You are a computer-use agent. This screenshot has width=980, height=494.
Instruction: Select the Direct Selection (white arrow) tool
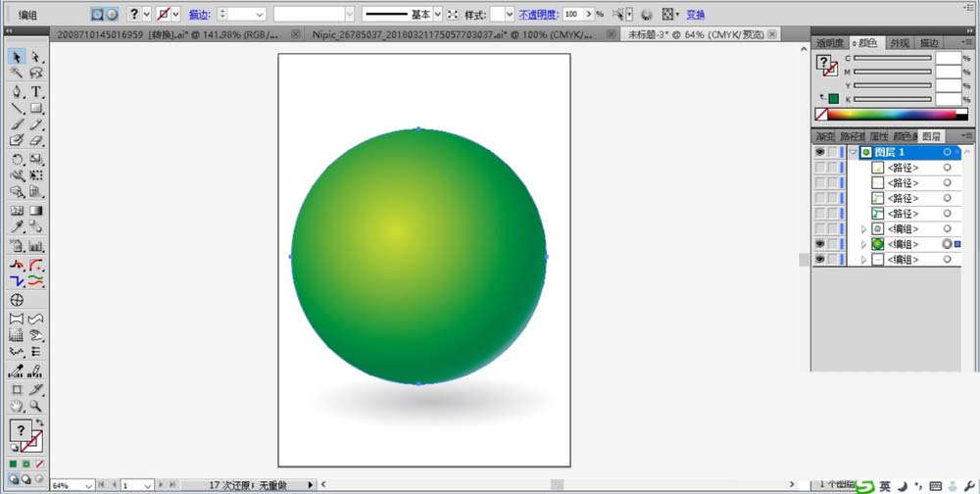point(36,58)
